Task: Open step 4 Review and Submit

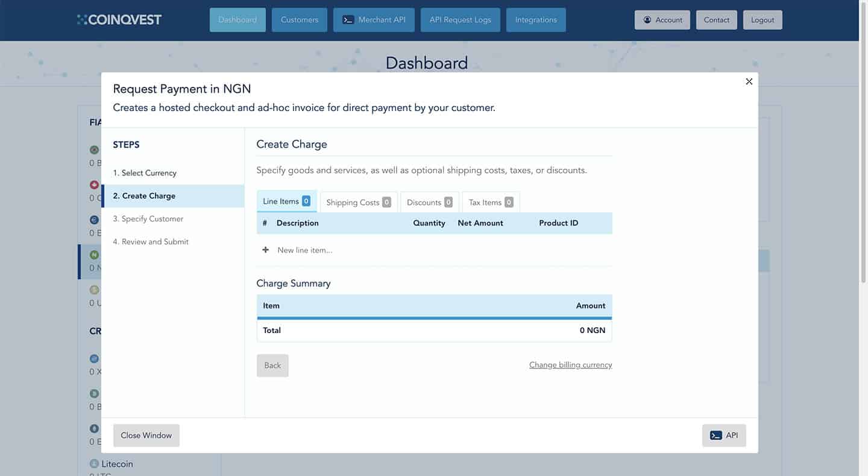Action: tap(155, 242)
